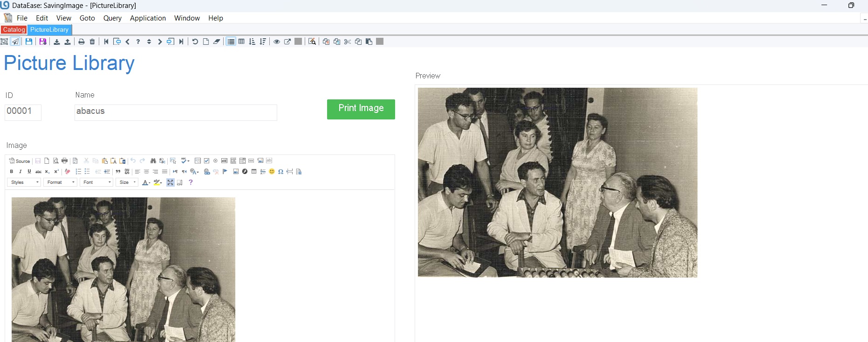Insert a smiley in the image editor
868x342 pixels.
click(x=272, y=172)
